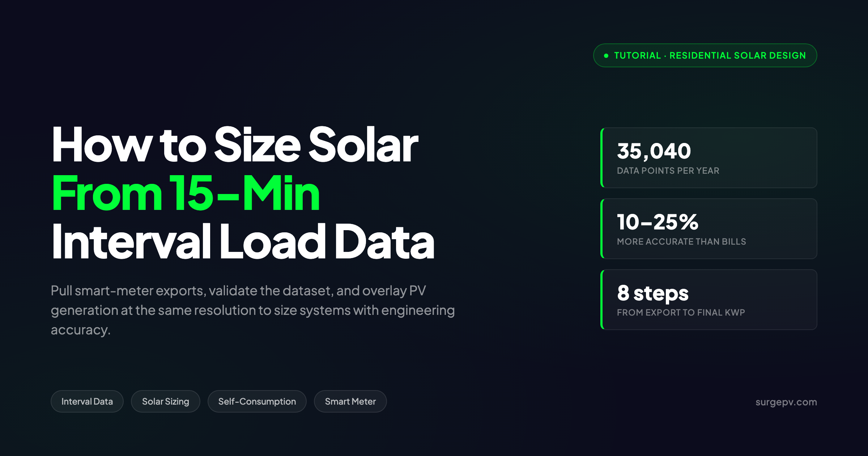Screen dimensions: 868x456
Task: Click the Tutorial · Residential Solar Design badge
Action: 705,55
